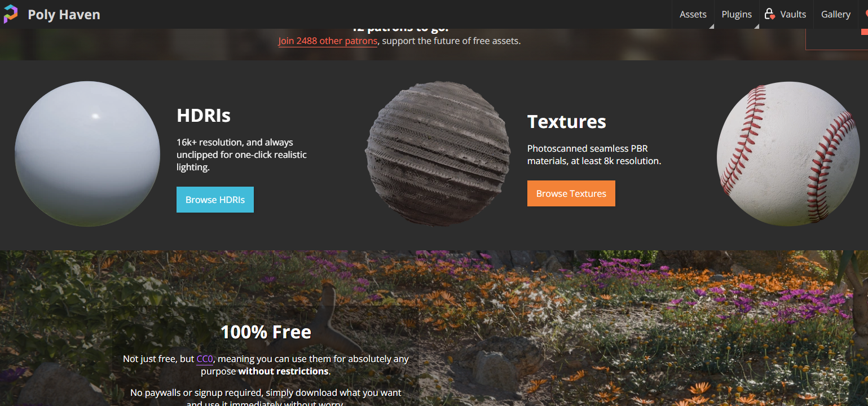Expand the Plugins dropdown menu

click(x=737, y=14)
